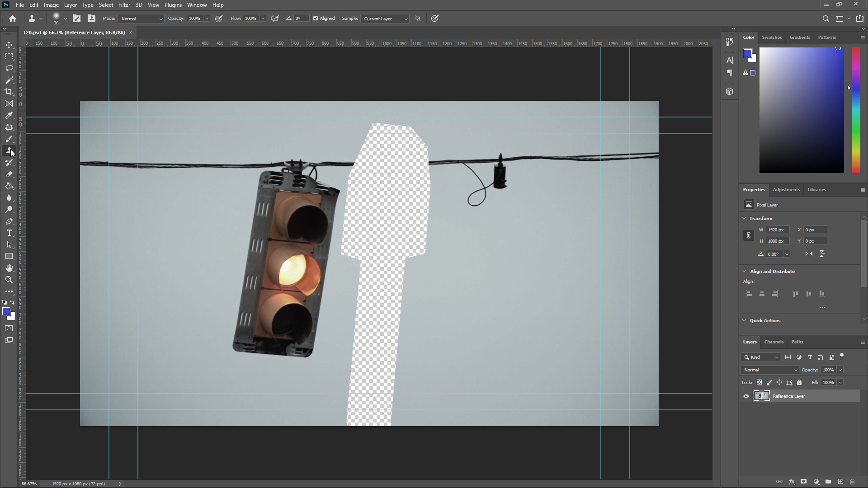
Task: Open the Opacity dropdown in options bar
Action: click(207, 19)
